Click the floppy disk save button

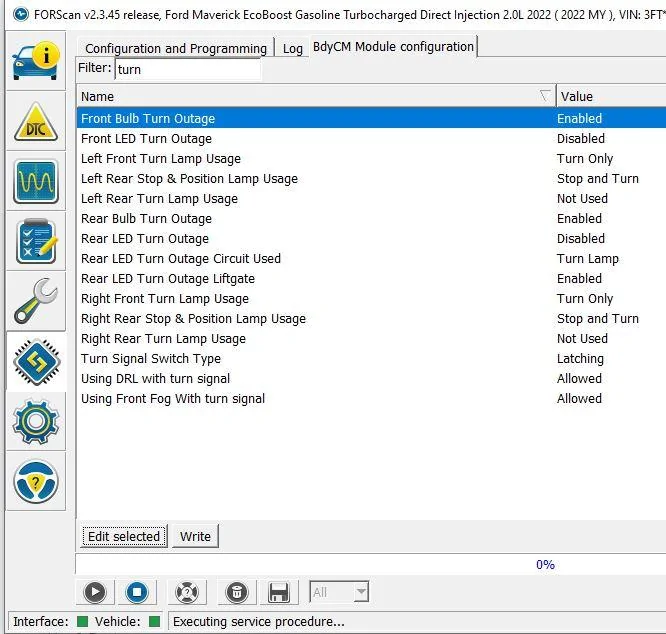coord(279,592)
